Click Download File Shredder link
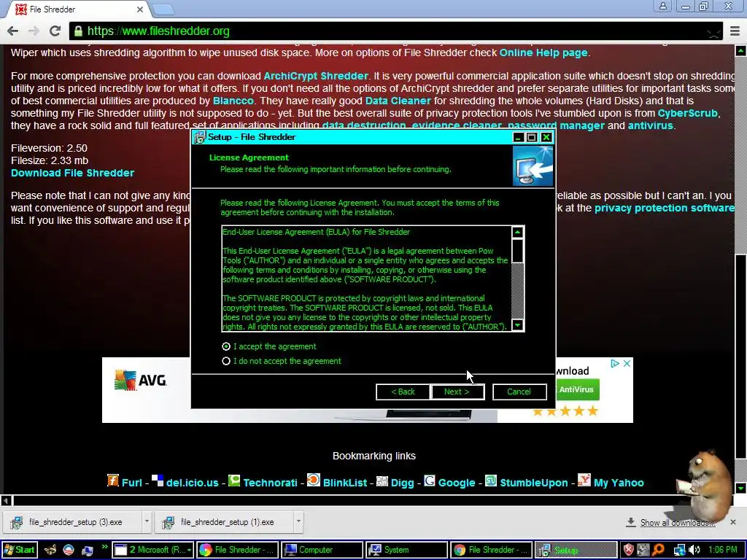The width and height of the screenshot is (747, 560). 72,173
